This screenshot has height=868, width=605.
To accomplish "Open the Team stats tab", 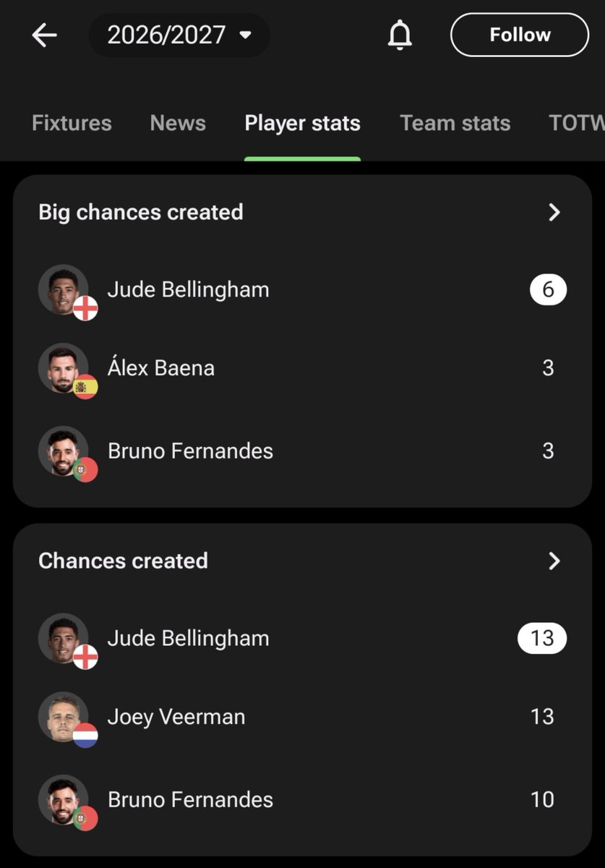I will tap(455, 123).
